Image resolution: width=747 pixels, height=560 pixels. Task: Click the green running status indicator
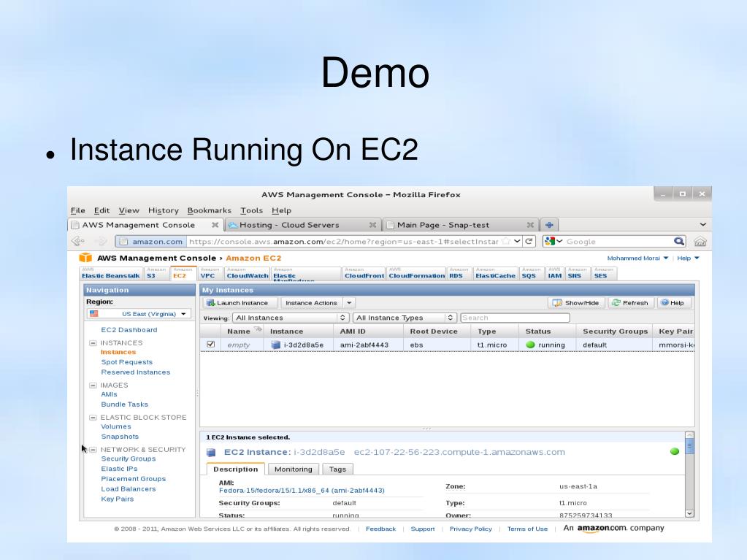pyautogui.click(x=530, y=345)
